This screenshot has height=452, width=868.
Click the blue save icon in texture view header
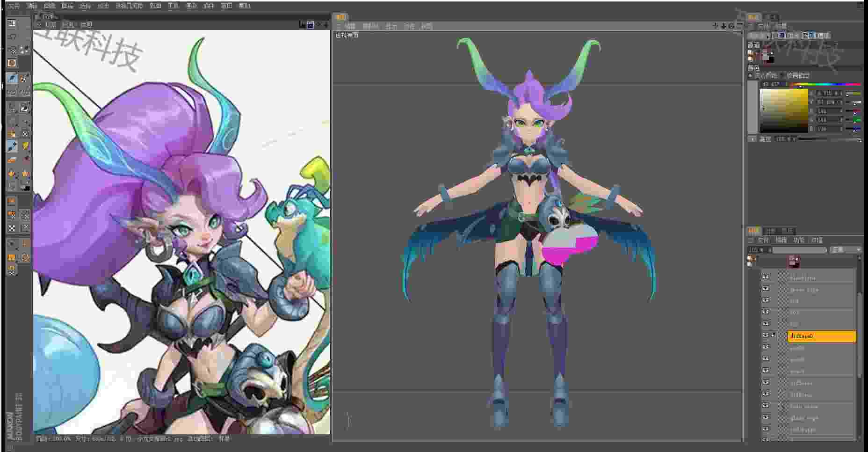tap(310, 24)
